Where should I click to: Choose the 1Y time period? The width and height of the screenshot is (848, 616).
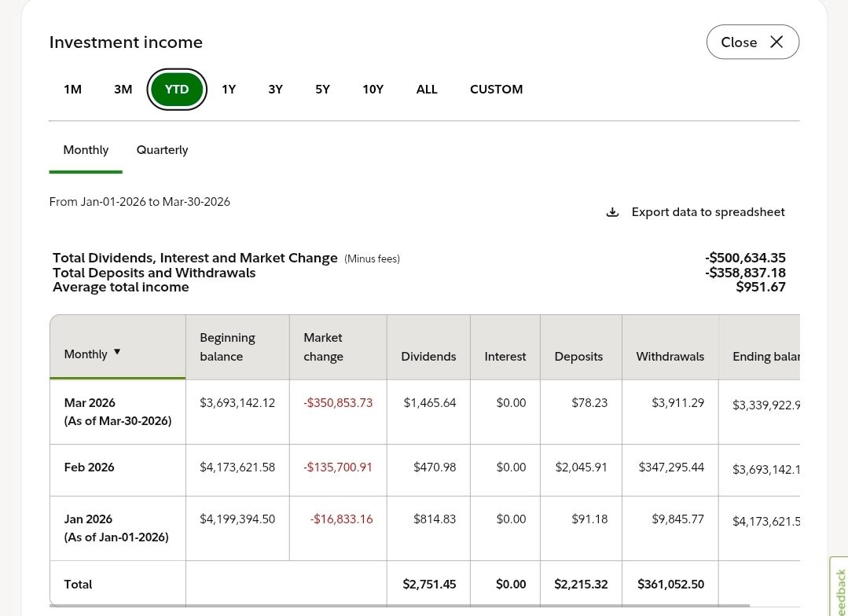coord(229,90)
